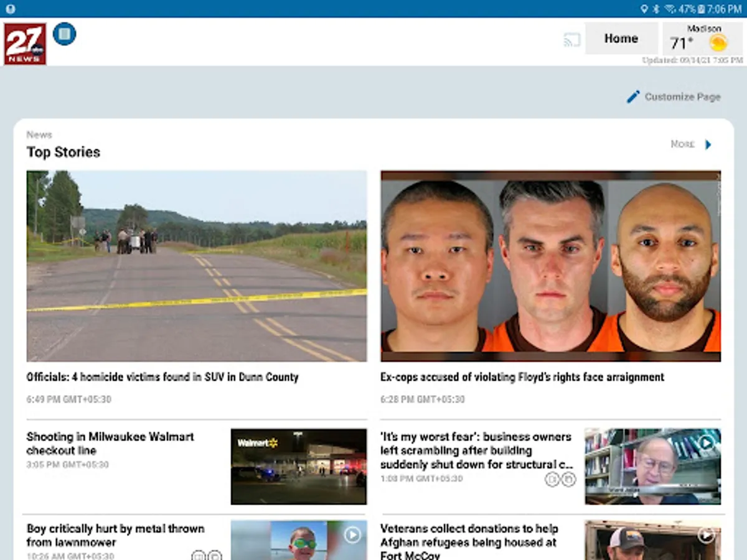Open Madison weather widget showing 71°
Viewport: 747px width, 560px height.
click(x=703, y=39)
